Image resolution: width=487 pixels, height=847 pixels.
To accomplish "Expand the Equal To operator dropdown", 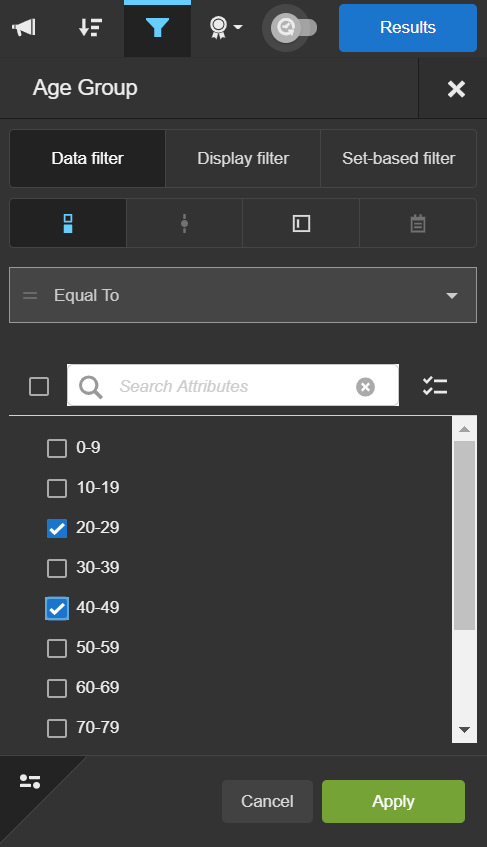I will (243, 295).
